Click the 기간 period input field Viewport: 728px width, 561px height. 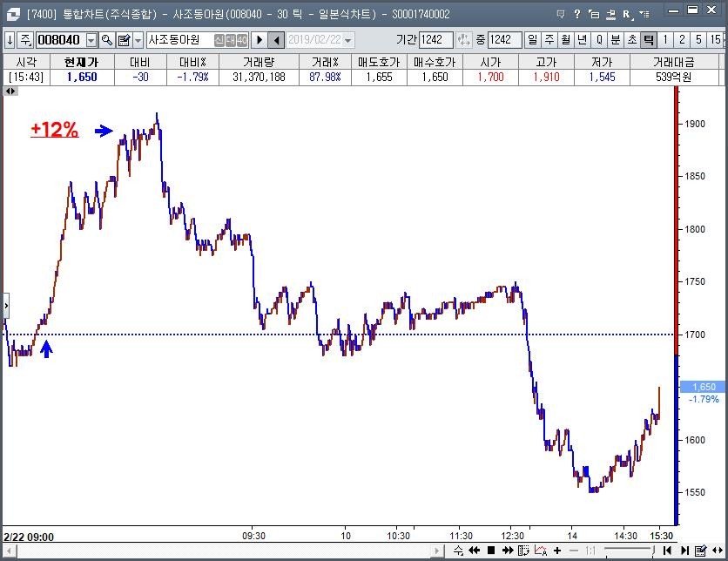435,40
